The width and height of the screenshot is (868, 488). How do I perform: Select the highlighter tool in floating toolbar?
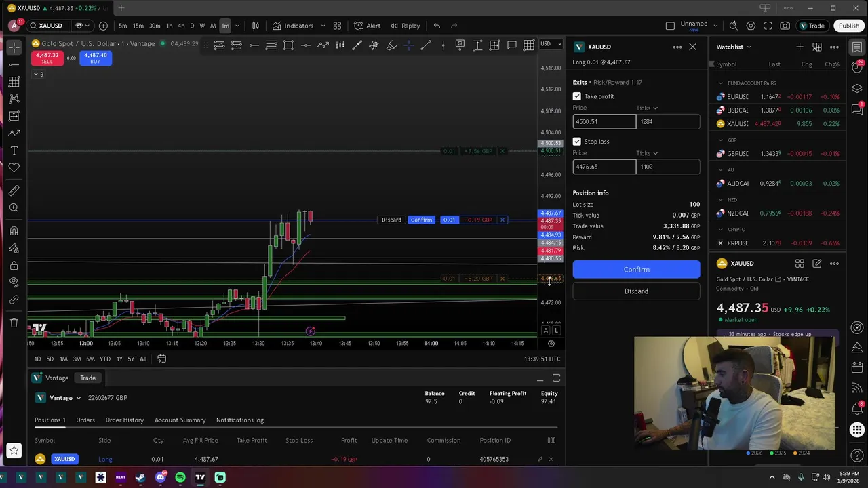[391, 45]
